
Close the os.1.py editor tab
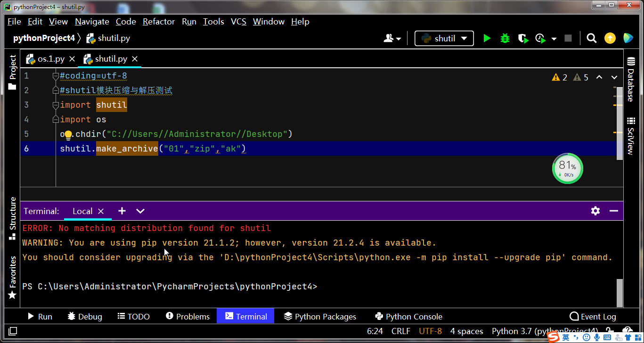click(x=72, y=59)
